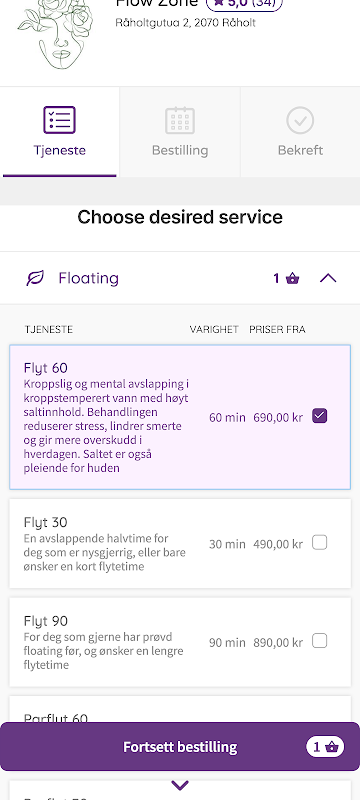Click the Bekreft checkmark circle icon

(x=300, y=120)
